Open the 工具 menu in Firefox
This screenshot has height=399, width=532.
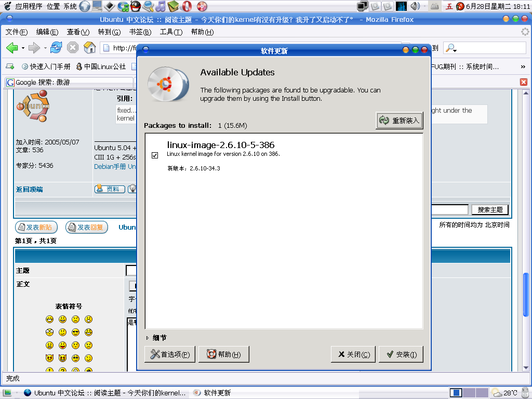(171, 32)
